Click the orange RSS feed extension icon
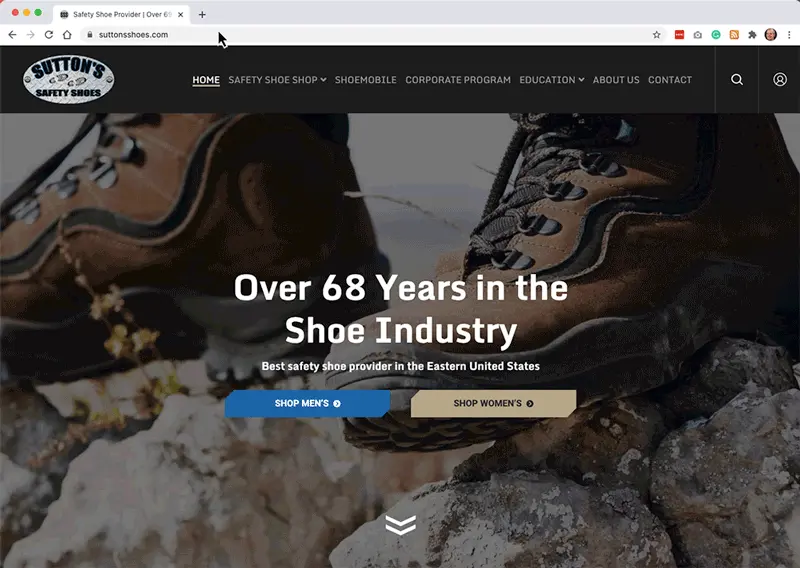The width and height of the screenshot is (800, 568). (734, 35)
